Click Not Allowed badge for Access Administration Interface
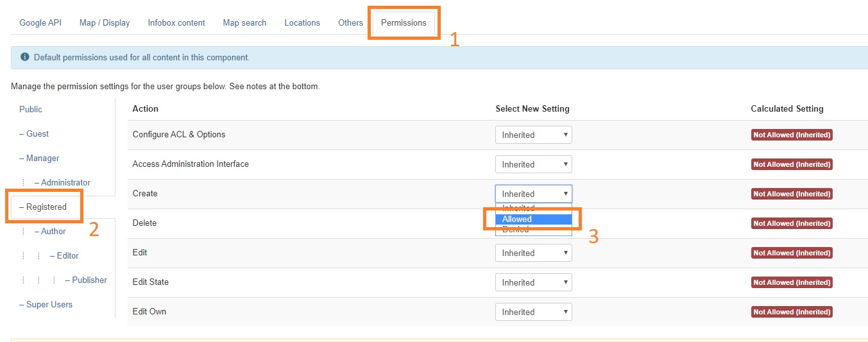Image resolution: width=868 pixels, height=342 pixels. (x=792, y=164)
